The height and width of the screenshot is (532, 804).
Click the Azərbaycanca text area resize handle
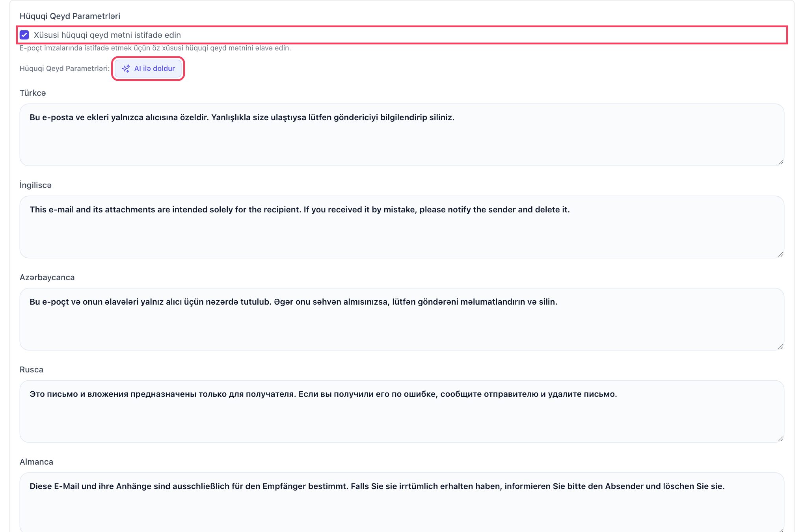pos(780,347)
